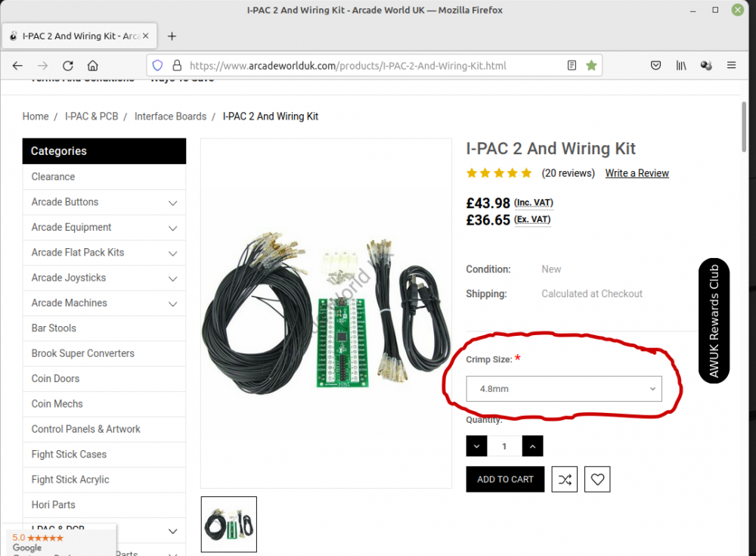Screen dimensions: 756x556
Task: Close the I-PAC 2 And Wiring Kit tab
Action: click(x=146, y=36)
